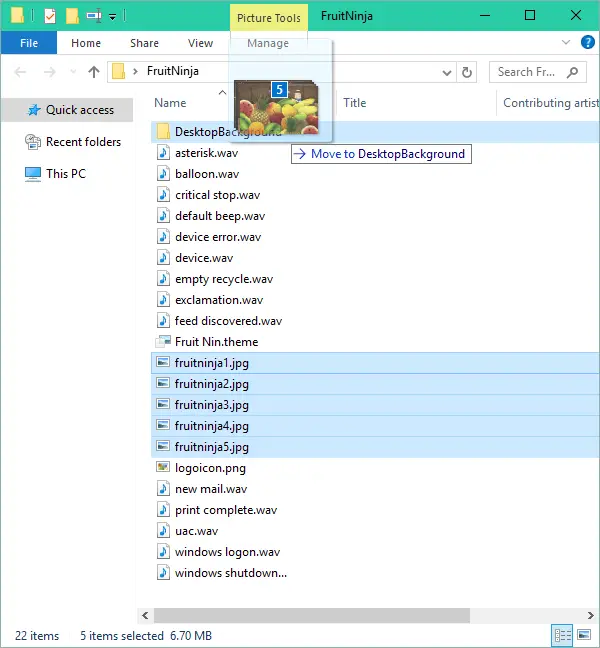Click the scroll left arrow

(x=145, y=615)
